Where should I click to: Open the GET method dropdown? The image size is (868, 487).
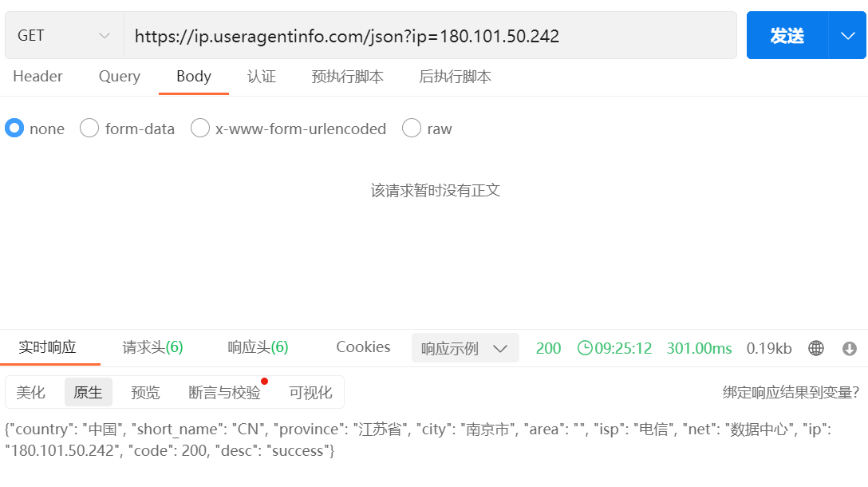[x=65, y=35]
